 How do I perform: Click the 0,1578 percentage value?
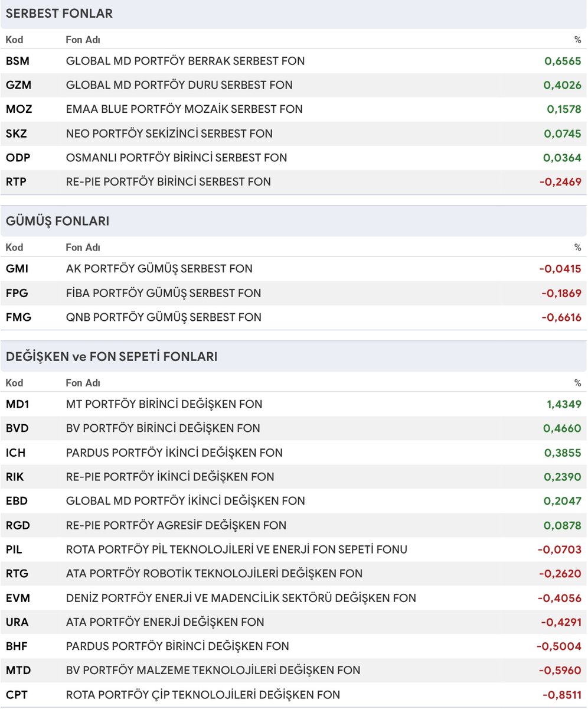tap(563, 109)
